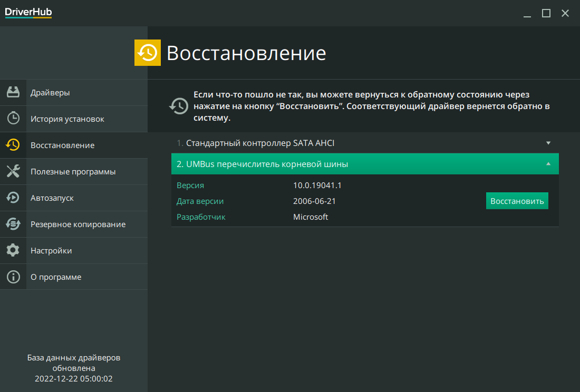Go to История установок
The width and height of the screenshot is (580, 392).
67,119
